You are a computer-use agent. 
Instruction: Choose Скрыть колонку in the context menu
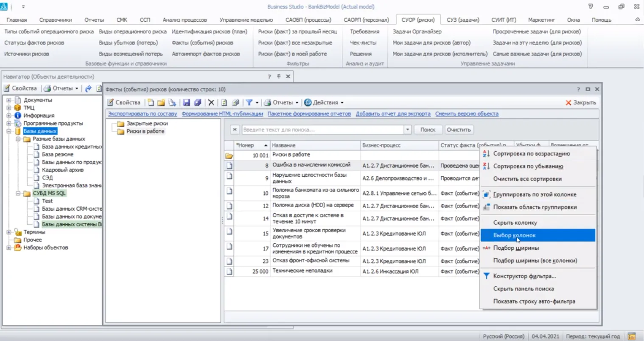(x=538, y=223)
